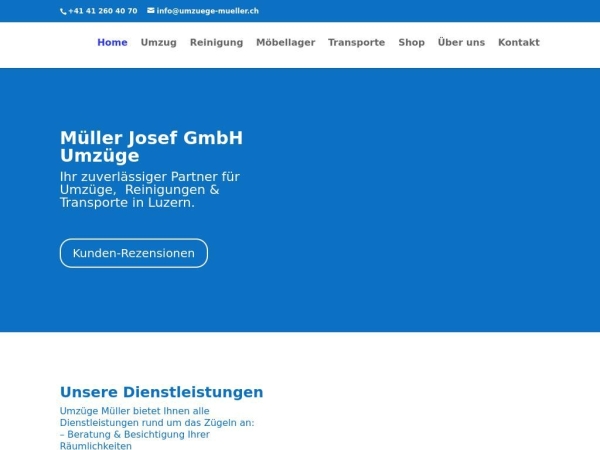This screenshot has width=600, height=450.
Task: Click the phone handset icon in top bar
Action: (x=63, y=11)
